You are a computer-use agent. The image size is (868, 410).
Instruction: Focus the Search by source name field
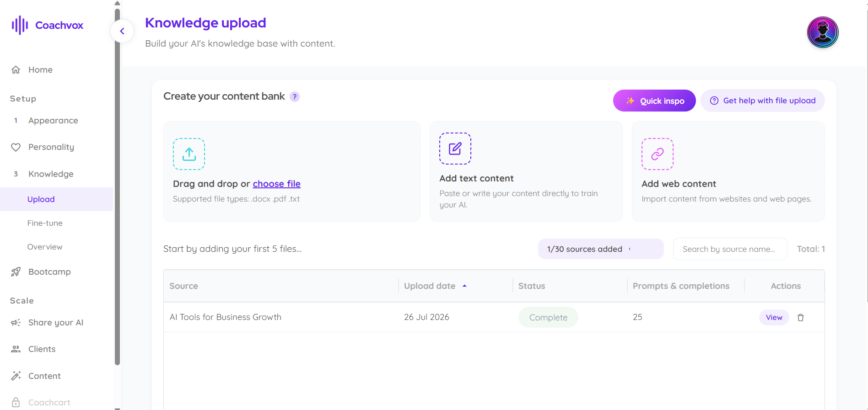point(730,249)
